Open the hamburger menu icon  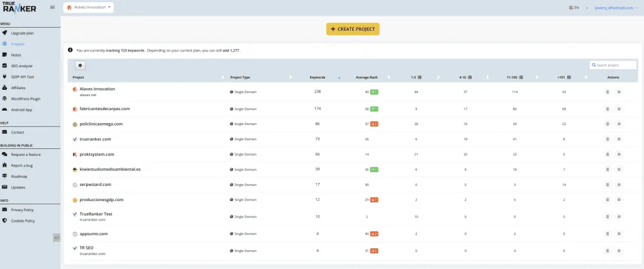[52, 7]
